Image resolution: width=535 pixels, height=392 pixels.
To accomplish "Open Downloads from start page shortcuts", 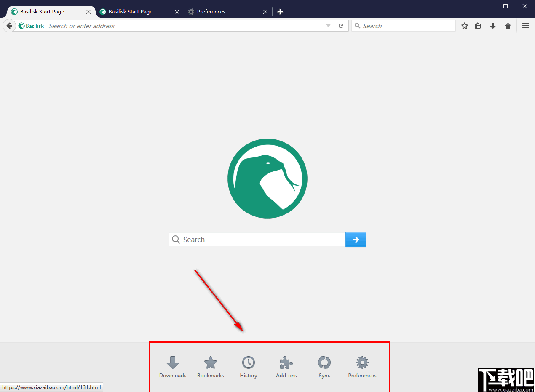I will (x=173, y=367).
